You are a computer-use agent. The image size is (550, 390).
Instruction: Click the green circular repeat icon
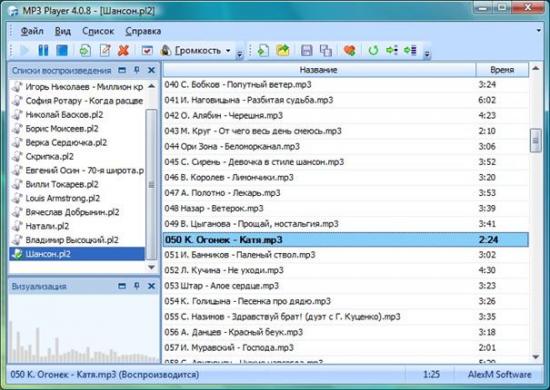point(373,51)
